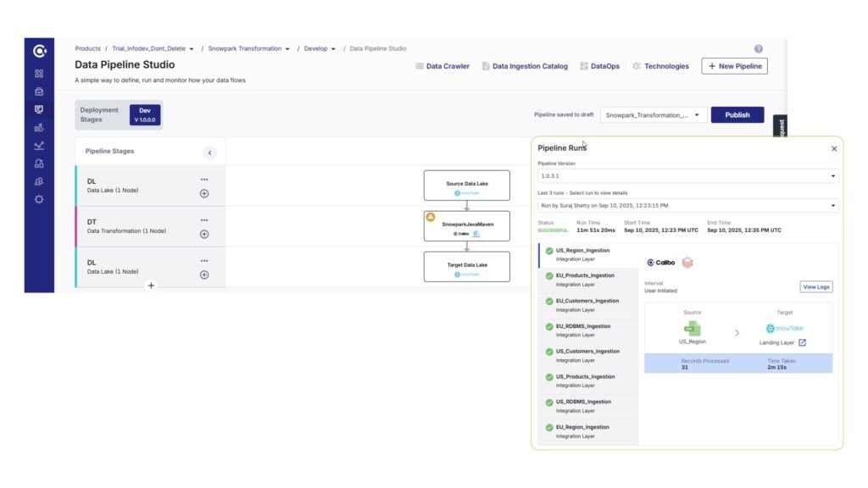Click the Calibo logo in sidebar
This screenshot has width=868, height=488.
(x=39, y=52)
